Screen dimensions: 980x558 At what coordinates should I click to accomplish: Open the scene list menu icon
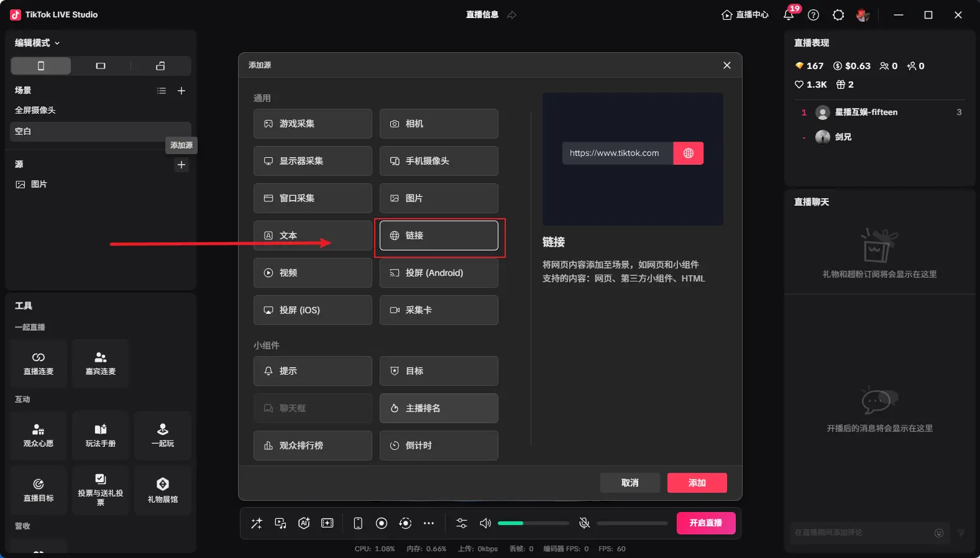pyautogui.click(x=162, y=91)
